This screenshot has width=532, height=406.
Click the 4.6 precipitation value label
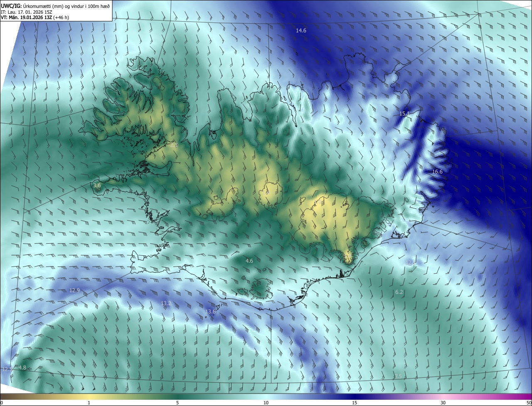[249, 261]
